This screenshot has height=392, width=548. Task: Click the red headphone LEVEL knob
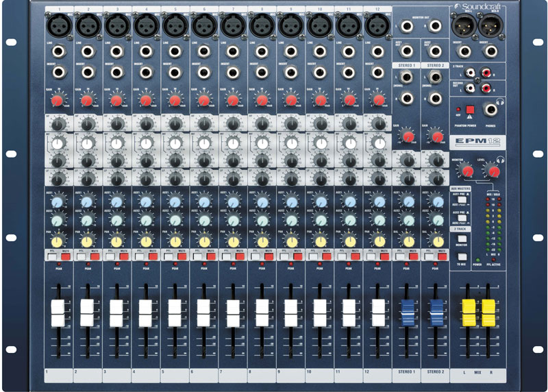click(491, 172)
